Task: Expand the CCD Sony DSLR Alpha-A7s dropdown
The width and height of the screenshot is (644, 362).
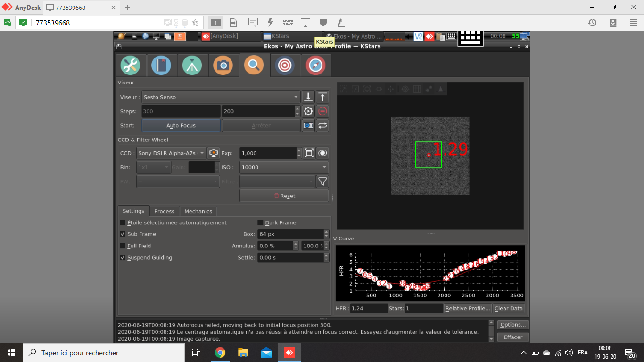Action: pyautogui.click(x=172, y=153)
